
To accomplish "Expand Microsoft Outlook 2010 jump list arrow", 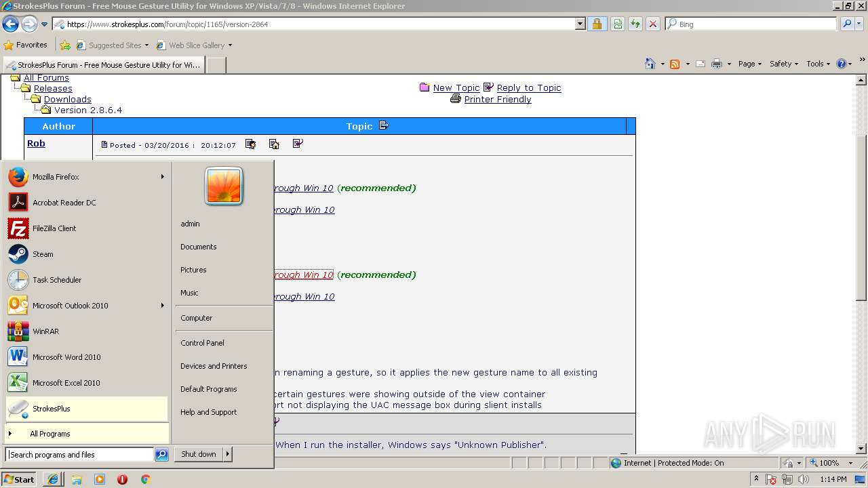I will click(x=162, y=306).
